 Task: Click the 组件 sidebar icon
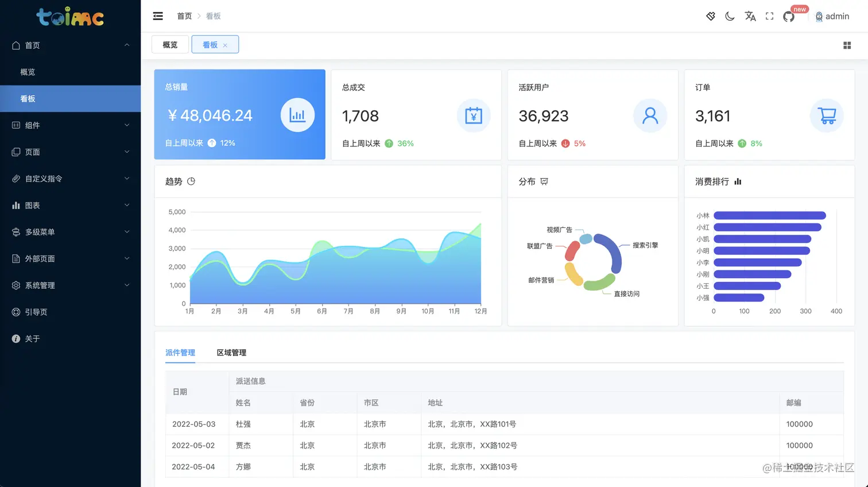[x=16, y=125]
